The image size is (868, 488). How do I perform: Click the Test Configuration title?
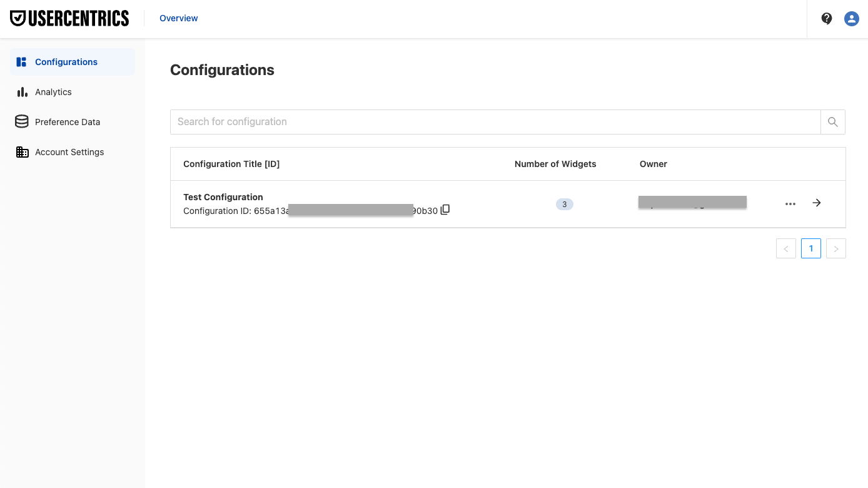coord(223,197)
